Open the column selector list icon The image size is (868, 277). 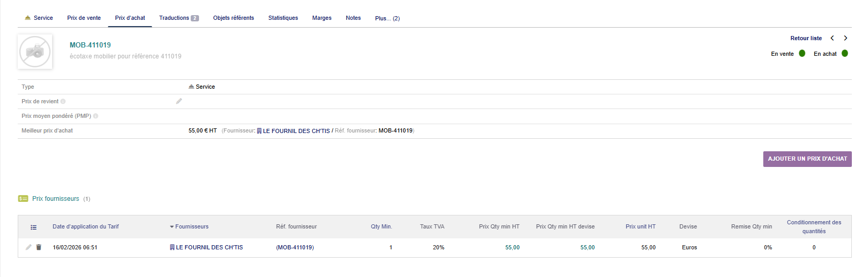click(33, 227)
